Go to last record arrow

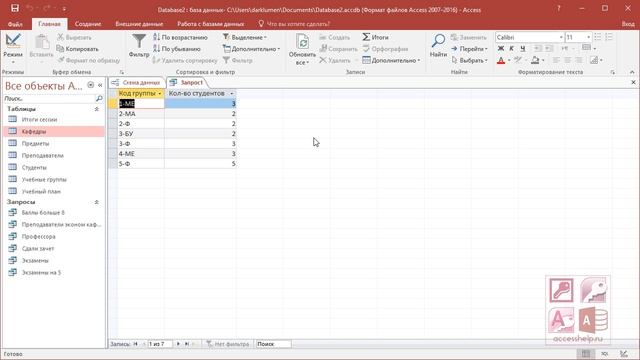pyautogui.click(x=187, y=344)
